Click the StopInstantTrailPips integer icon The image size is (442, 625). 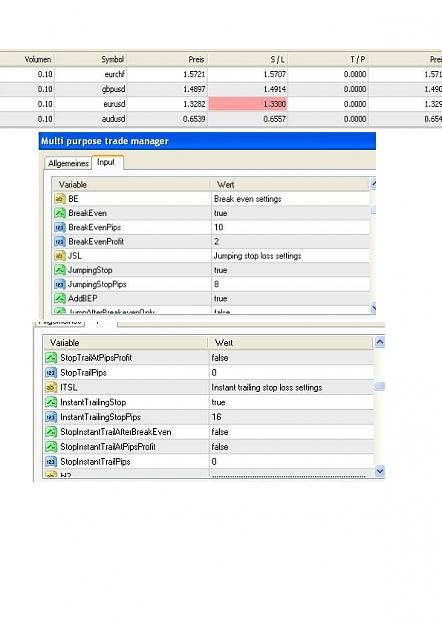click(x=51, y=462)
